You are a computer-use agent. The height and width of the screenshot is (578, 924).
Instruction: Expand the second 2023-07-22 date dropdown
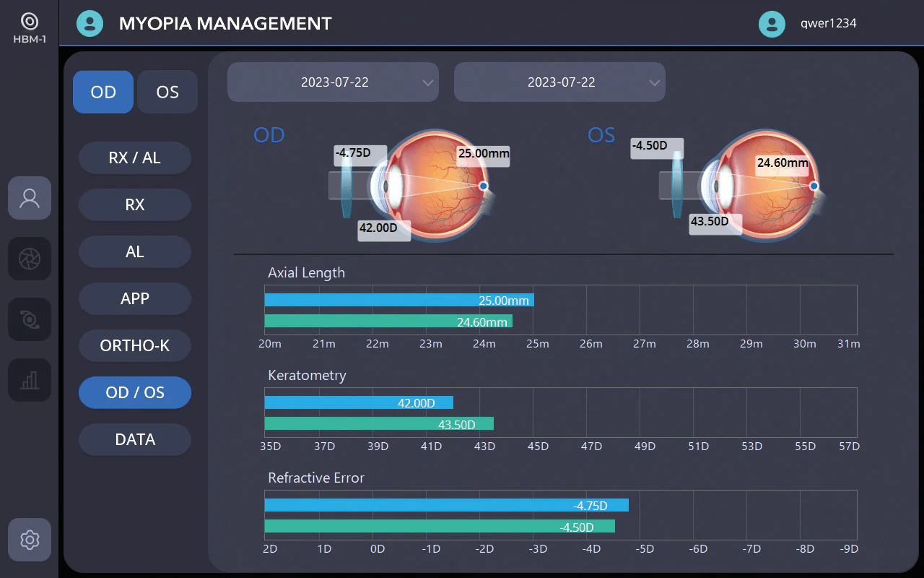pos(559,82)
